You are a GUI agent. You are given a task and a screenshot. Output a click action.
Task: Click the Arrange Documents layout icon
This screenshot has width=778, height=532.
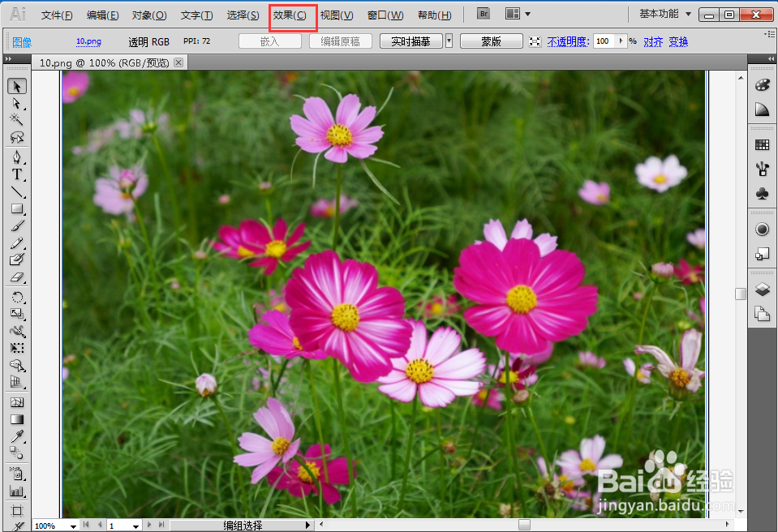pos(513,14)
